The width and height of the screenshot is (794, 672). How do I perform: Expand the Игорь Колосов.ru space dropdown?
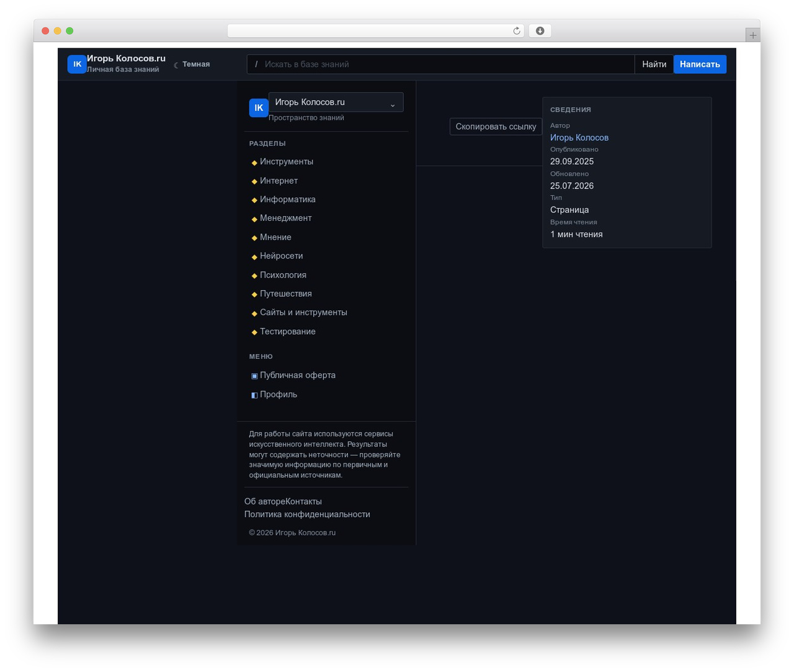click(336, 102)
